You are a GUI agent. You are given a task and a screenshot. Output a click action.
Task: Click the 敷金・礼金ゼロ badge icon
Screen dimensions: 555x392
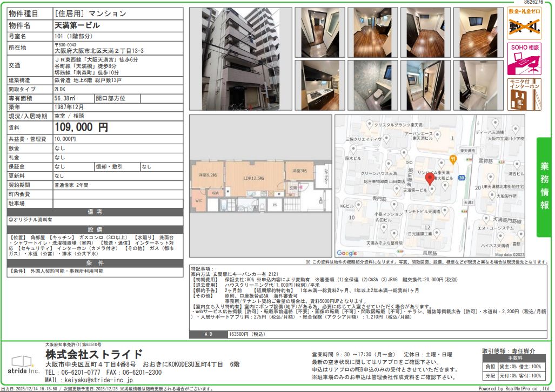(x=524, y=24)
